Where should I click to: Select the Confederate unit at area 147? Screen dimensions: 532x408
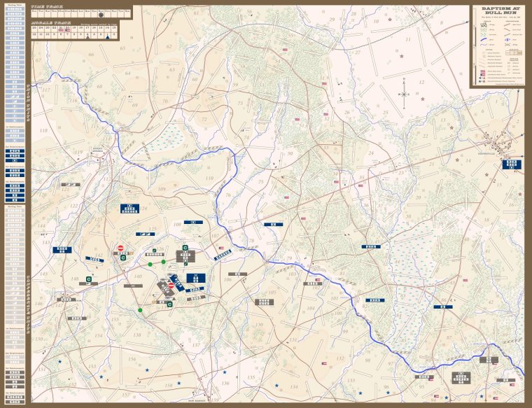coord(66,300)
